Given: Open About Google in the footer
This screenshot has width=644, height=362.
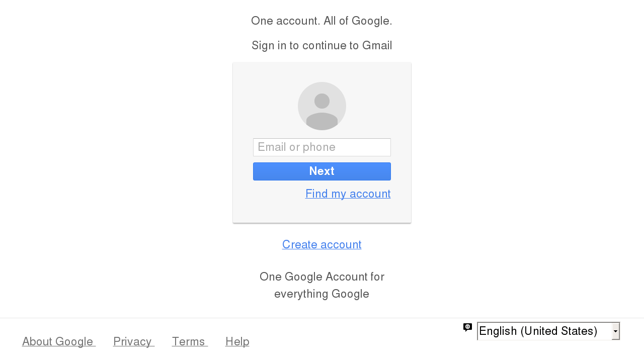Looking at the screenshot, I should click(59, 341).
